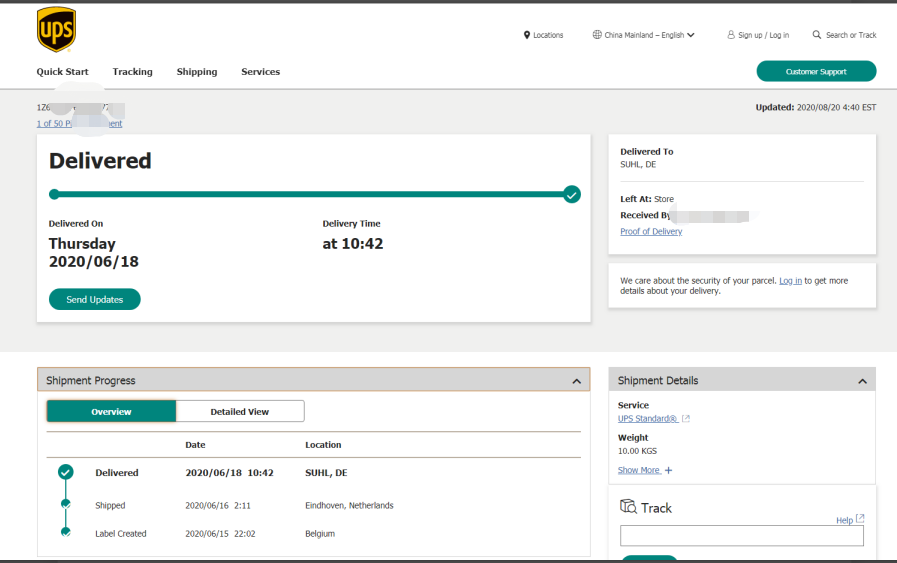
Task: Open the Proof of Delivery link
Action: coord(651,231)
